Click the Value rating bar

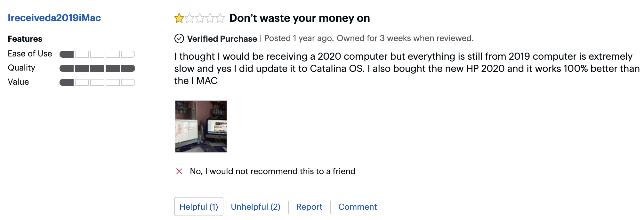point(97,82)
